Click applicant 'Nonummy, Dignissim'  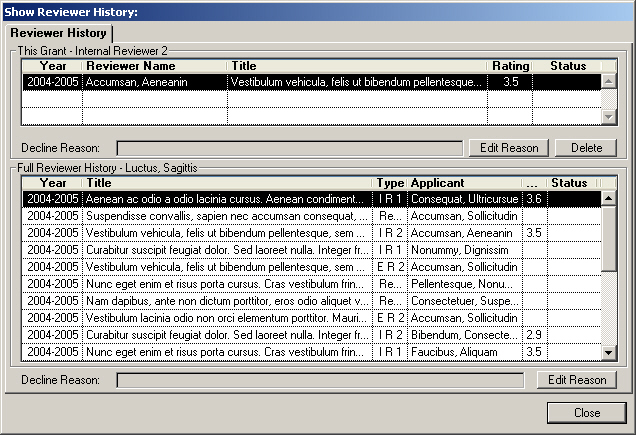pyautogui.click(x=465, y=250)
